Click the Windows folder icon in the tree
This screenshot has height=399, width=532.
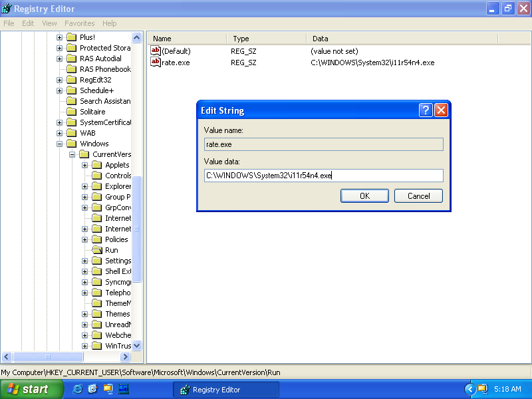pos(72,144)
